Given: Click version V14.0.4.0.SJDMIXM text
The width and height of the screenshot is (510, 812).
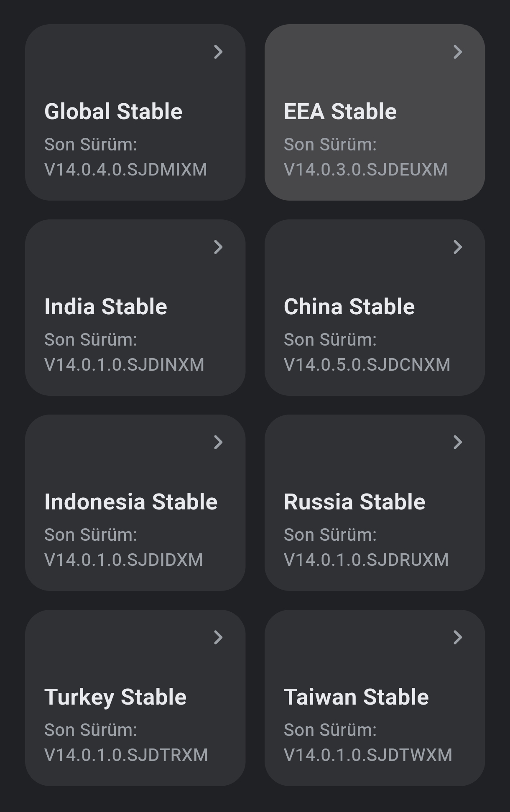Looking at the screenshot, I should pos(125,170).
